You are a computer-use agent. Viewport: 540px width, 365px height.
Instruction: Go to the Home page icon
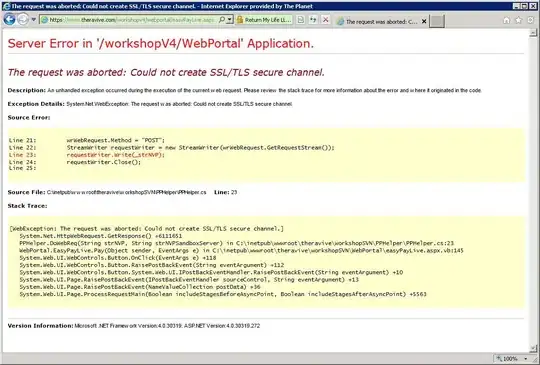tap(506, 20)
